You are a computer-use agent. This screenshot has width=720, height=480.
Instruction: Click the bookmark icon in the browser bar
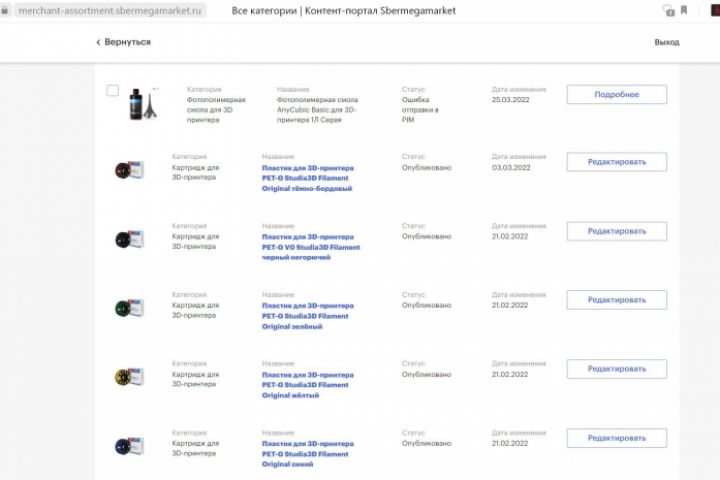point(684,10)
